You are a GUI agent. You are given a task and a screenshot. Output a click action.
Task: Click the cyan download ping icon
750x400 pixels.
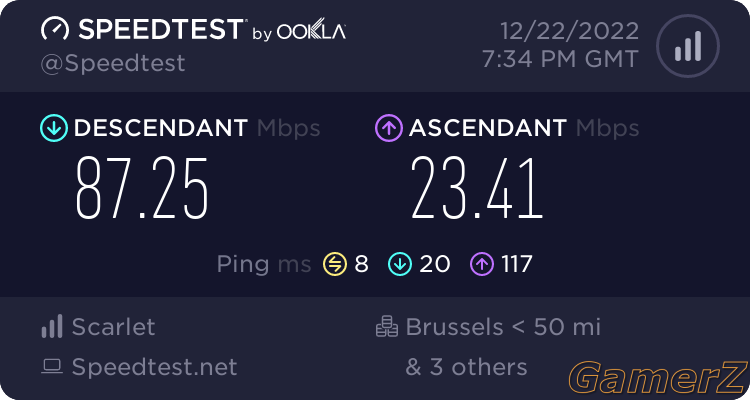(x=400, y=264)
